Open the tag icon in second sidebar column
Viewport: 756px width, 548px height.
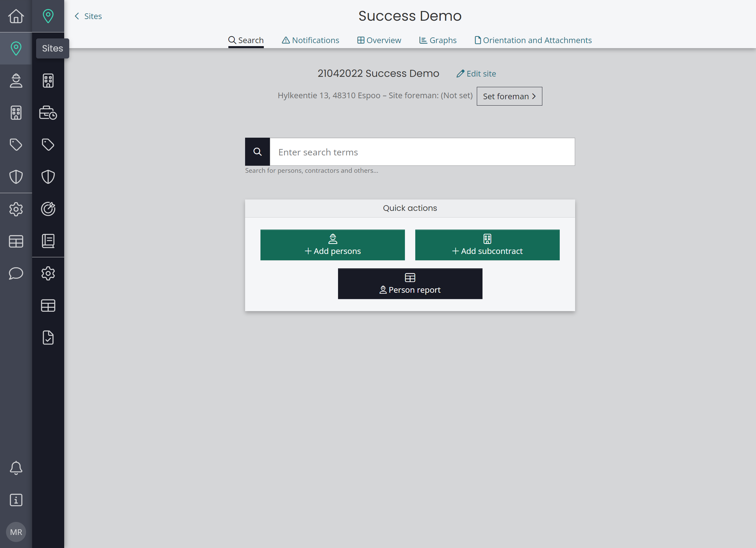click(x=48, y=145)
